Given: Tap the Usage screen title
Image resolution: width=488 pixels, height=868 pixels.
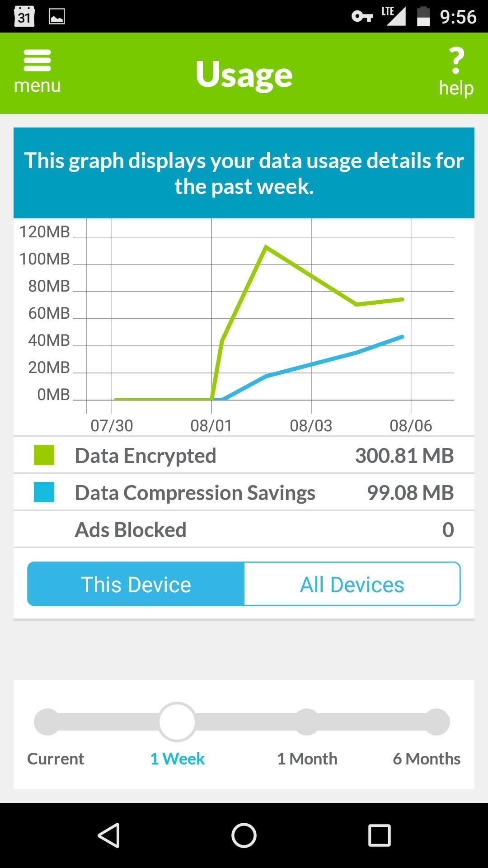Looking at the screenshot, I should click(x=244, y=75).
